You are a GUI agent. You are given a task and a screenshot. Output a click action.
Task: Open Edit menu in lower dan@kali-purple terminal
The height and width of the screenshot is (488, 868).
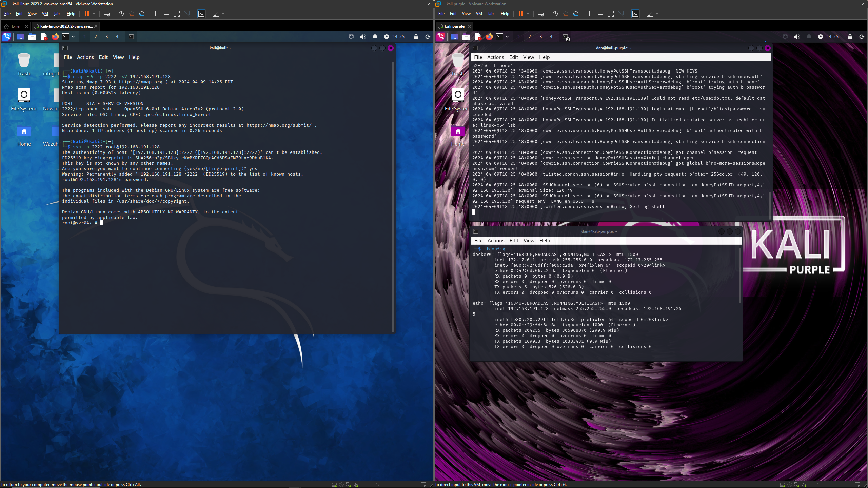click(514, 241)
